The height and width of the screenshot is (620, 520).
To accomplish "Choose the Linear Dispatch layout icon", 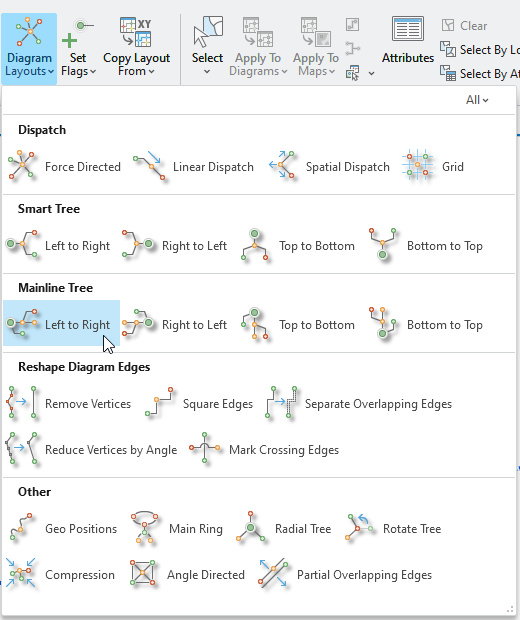I will pyautogui.click(x=149, y=165).
